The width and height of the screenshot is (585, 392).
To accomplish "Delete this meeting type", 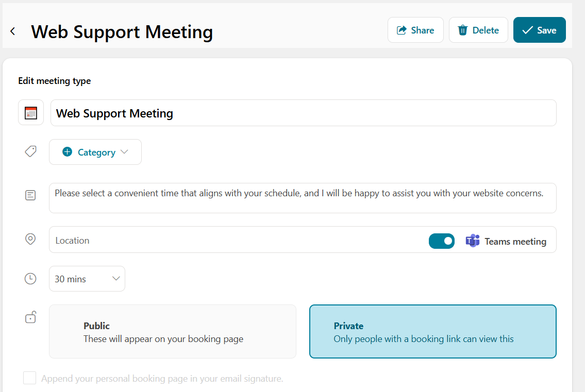I will pyautogui.click(x=478, y=30).
